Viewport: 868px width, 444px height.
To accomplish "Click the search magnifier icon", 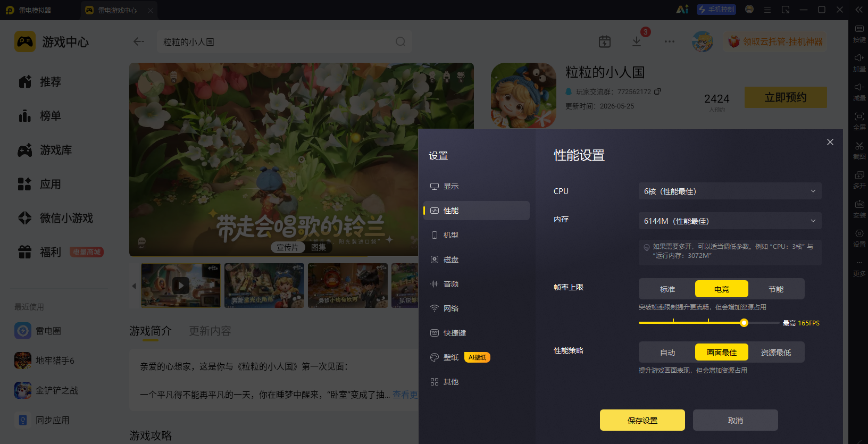I will pyautogui.click(x=400, y=41).
